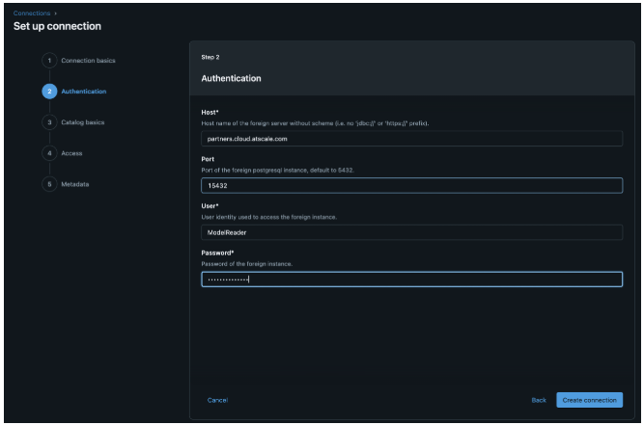
Task: Click the 'Set up connection' page title
Action: (x=57, y=26)
